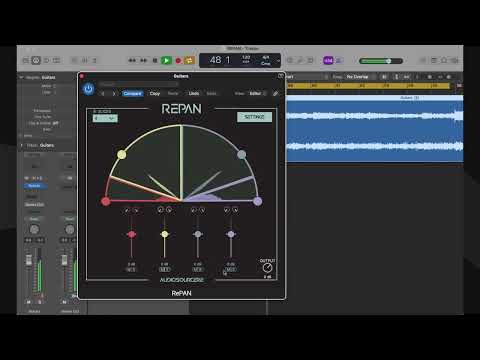Click the Forward transport button

(143, 60)
